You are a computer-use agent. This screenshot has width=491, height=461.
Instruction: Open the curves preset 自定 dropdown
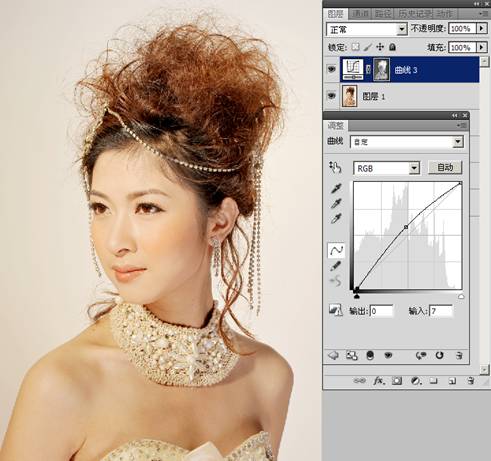458,142
